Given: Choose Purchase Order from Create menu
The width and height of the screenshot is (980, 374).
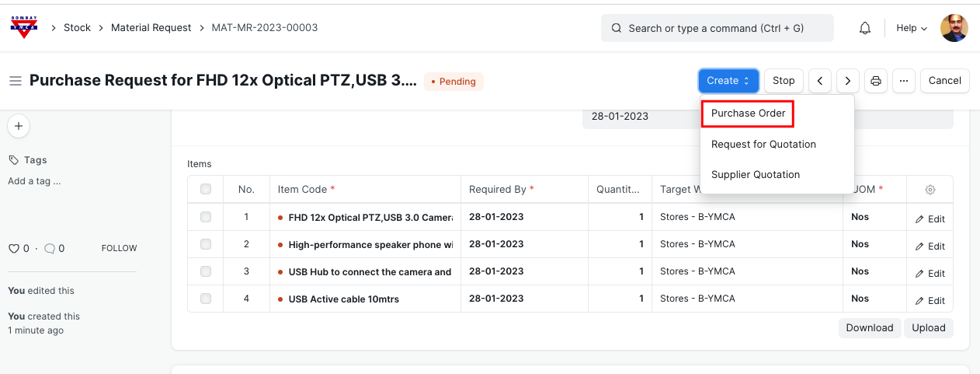Looking at the screenshot, I should point(748,114).
